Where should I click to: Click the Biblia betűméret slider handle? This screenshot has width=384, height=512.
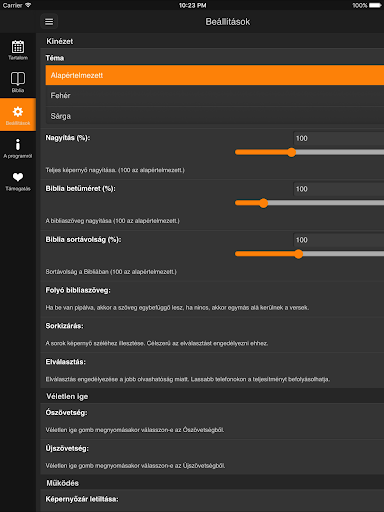263,203
